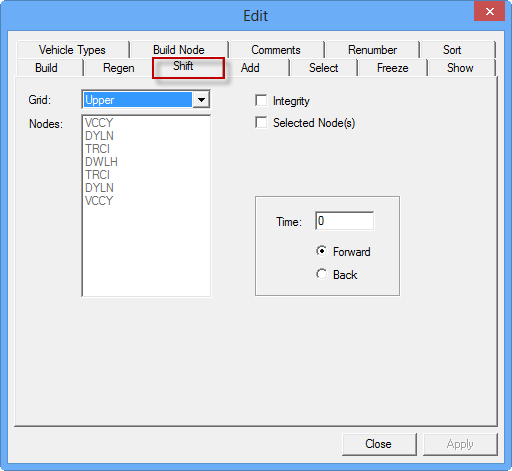Image resolution: width=512 pixels, height=471 pixels.
Task: Close the Edit window with X
Action: [489, 11]
